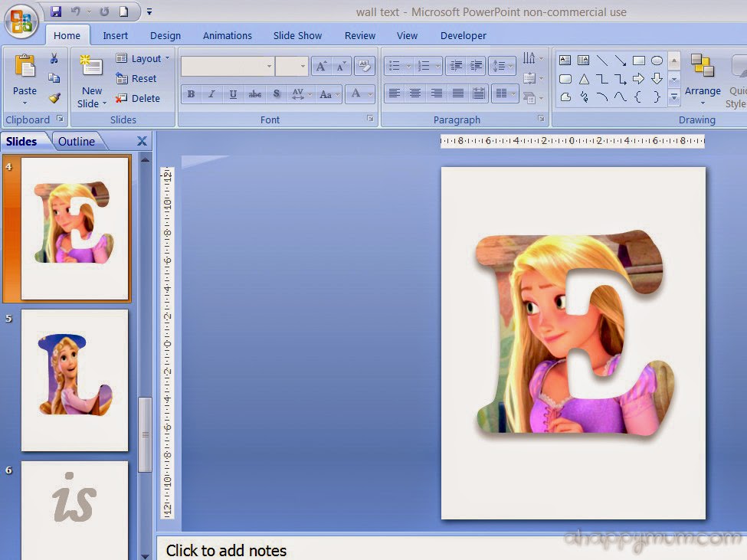This screenshot has width=747, height=560.
Task: Insert a new slide
Action: (91, 81)
